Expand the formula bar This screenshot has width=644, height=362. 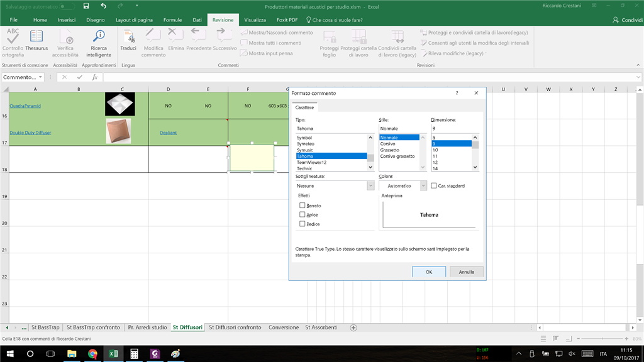(x=638, y=77)
